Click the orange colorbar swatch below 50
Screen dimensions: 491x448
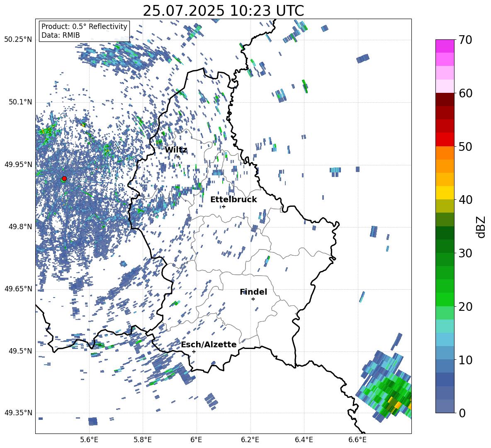[x=445, y=153]
